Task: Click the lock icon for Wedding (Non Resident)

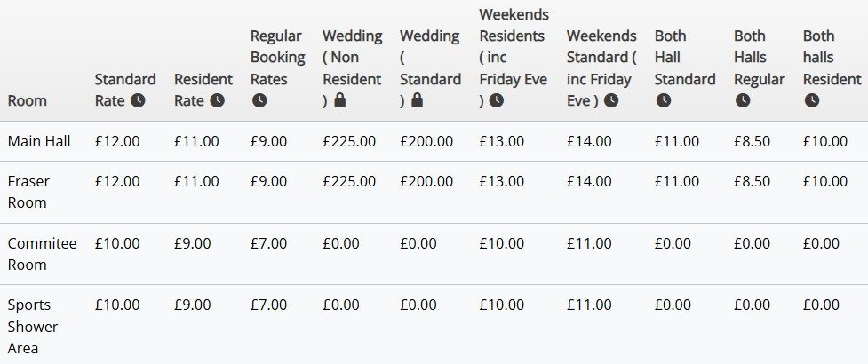Action: pos(339,100)
